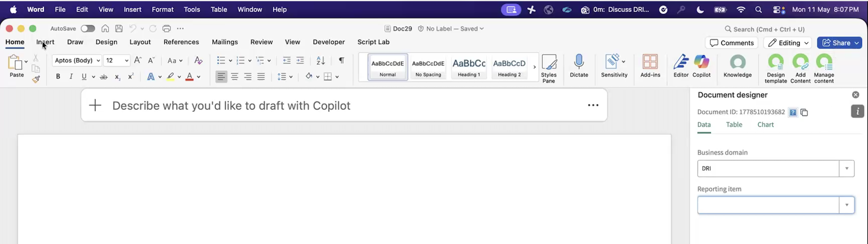The width and height of the screenshot is (868, 244).
Task: Toggle Bold formatting
Action: click(x=58, y=76)
